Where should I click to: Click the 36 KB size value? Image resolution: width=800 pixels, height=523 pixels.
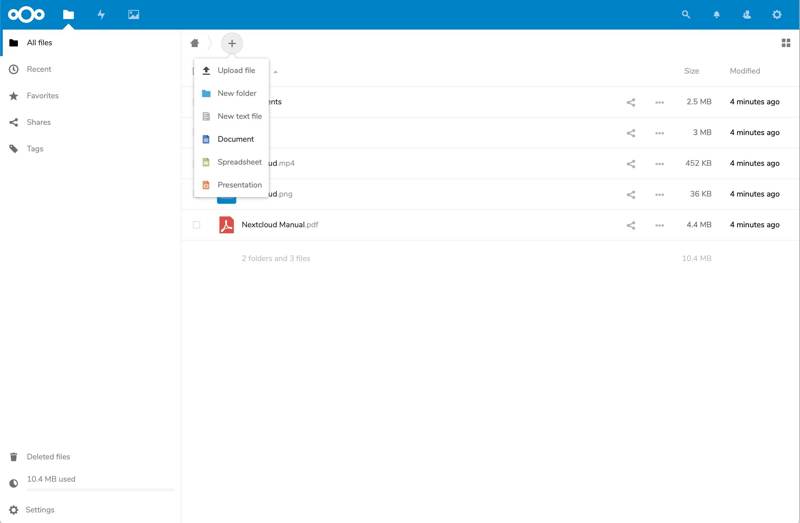coord(701,194)
